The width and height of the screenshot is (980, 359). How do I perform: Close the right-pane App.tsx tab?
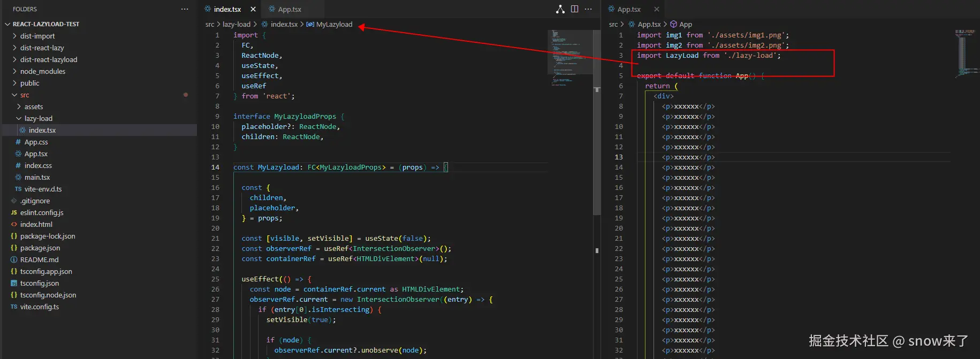(657, 9)
